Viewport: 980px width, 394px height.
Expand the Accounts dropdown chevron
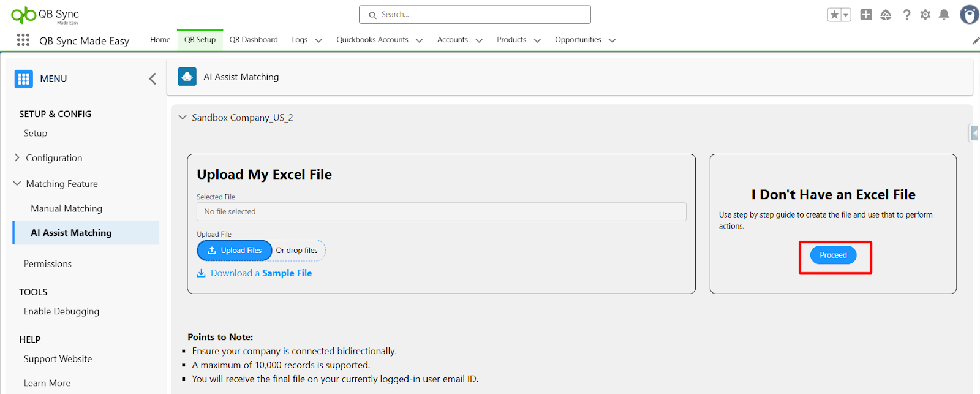[479, 40]
